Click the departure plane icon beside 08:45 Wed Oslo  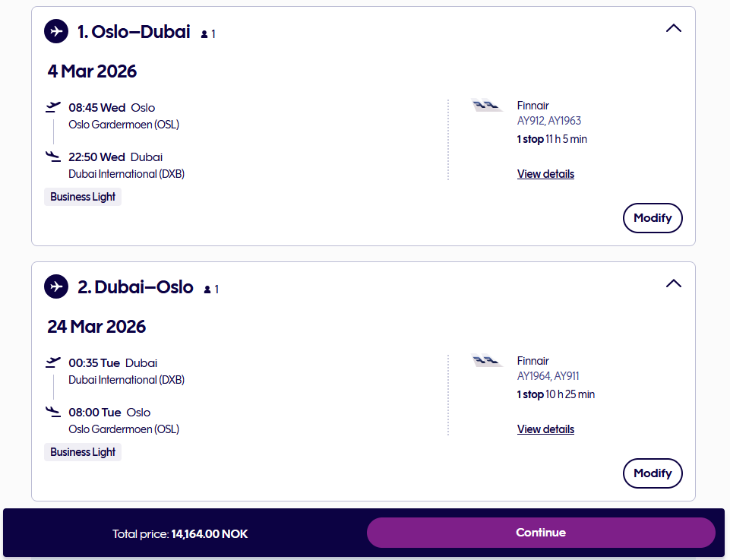[x=53, y=106]
